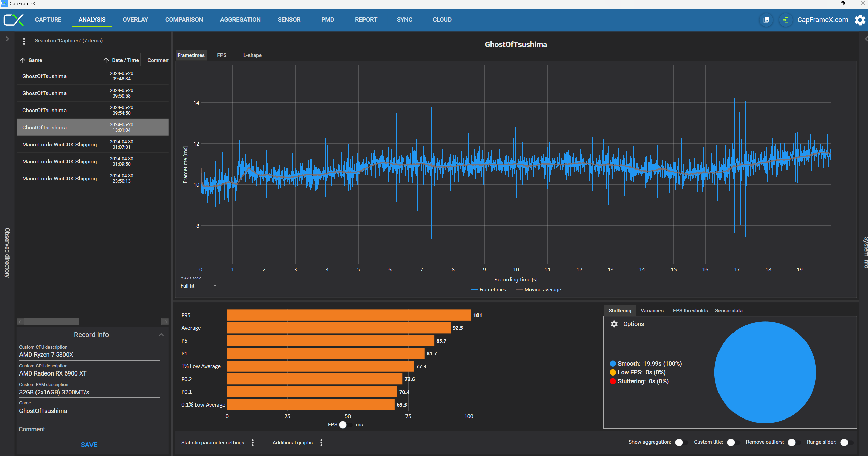The width and height of the screenshot is (868, 456).
Task: Click the SAVE button
Action: pyautogui.click(x=89, y=445)
